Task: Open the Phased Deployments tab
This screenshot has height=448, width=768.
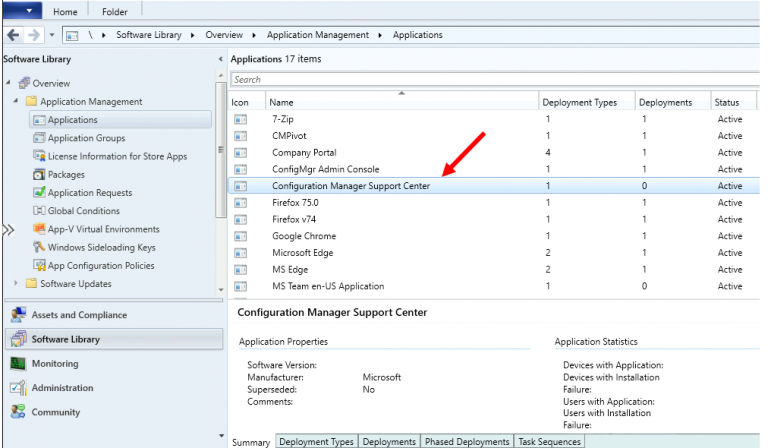Action: 466,442
